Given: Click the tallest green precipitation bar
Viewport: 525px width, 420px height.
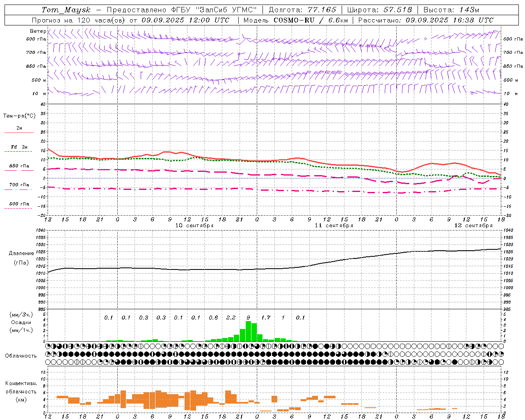Looking at the screenshot, I should click(x=248, y=331).
